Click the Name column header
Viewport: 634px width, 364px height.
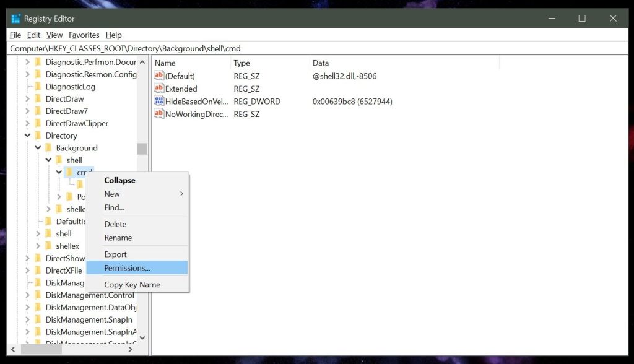tap(191, 63)
